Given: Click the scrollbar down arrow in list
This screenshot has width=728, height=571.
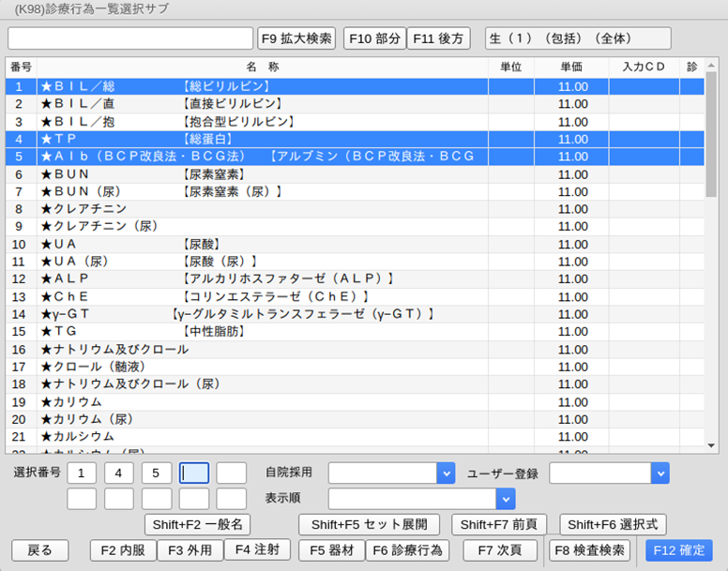Looking at the screenshot, I should [x=712, y=445].
